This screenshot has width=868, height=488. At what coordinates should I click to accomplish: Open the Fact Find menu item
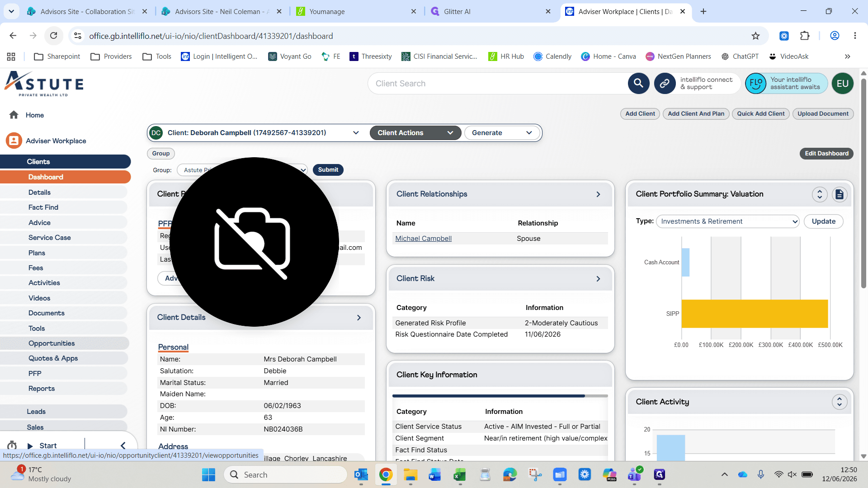(x=43, y=207)
